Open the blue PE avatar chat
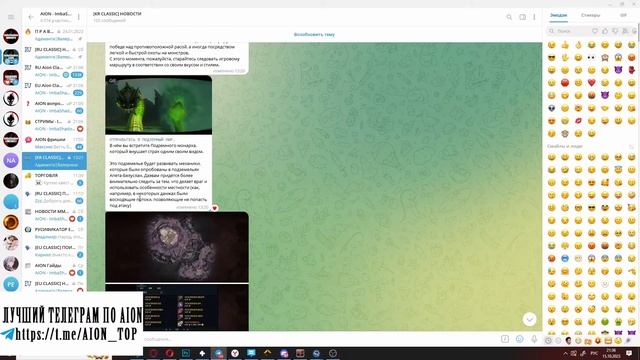Screen dimensions: 640x360 [x=11, y=284]
